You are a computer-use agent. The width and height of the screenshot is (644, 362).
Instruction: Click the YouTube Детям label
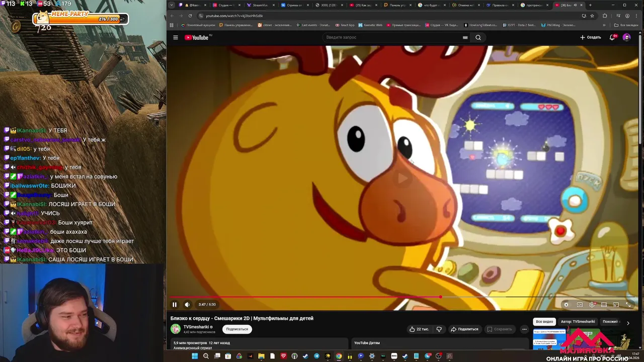(x=367, y=343)
